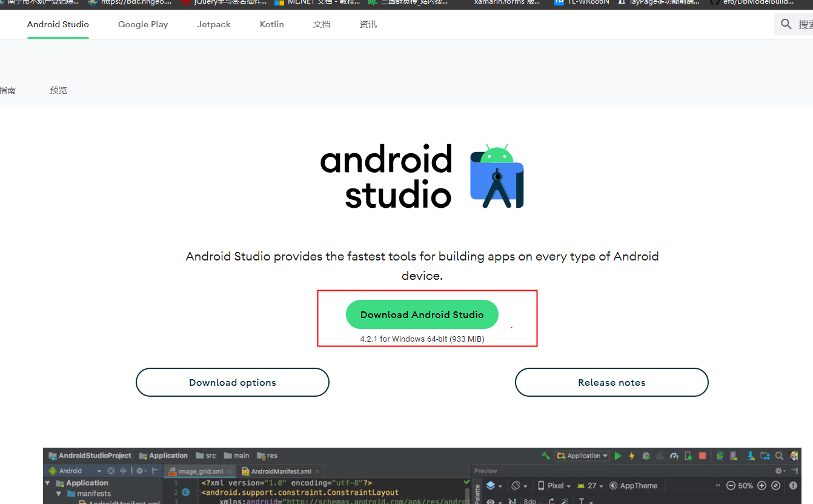
Task: Open Download options
Action: (x=233, y=382)
